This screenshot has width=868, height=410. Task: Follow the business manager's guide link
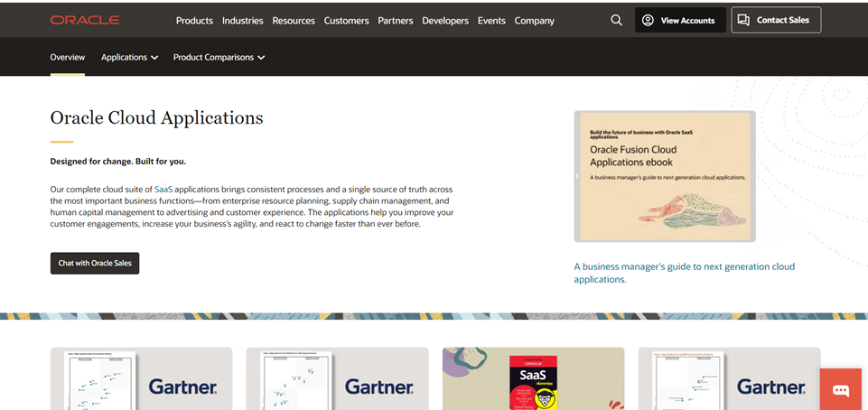coord(685,273)
